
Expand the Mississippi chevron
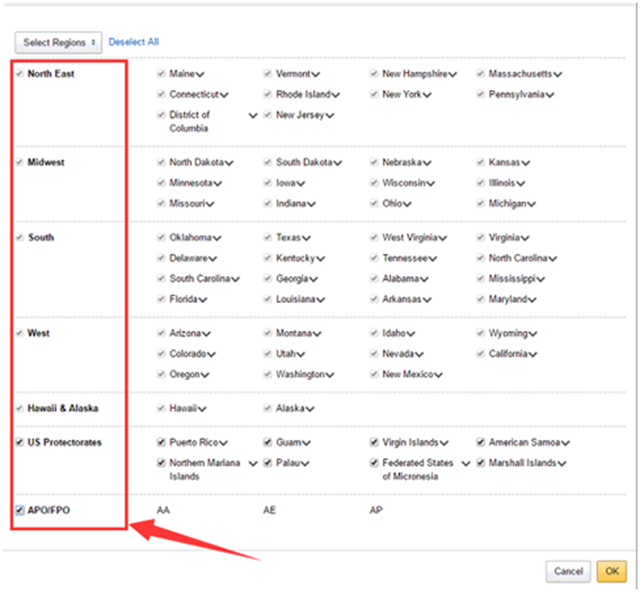click(540, 280)
